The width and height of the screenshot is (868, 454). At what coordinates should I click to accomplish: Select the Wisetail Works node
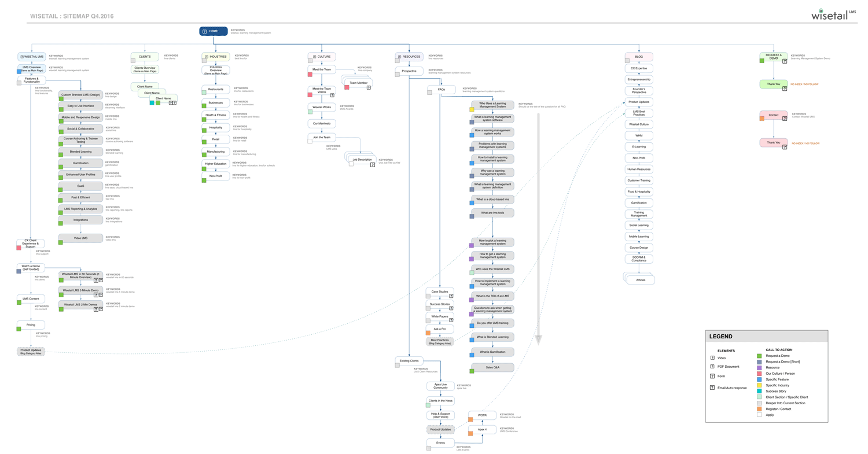pos(322,107)
